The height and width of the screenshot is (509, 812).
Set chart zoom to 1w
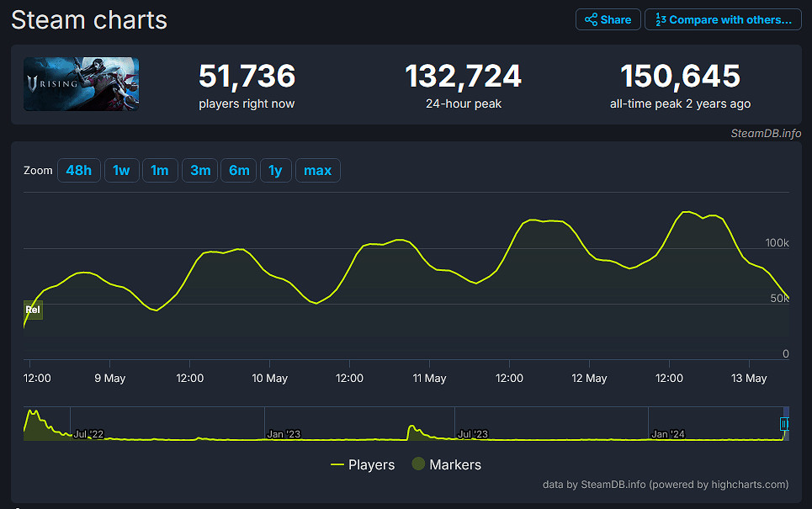(x=121, y=170)
